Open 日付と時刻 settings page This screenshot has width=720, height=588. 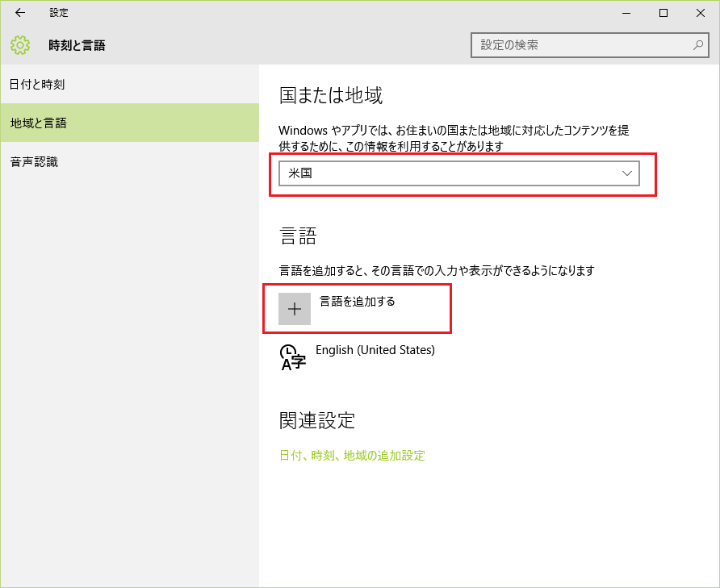tap(129, 85)
